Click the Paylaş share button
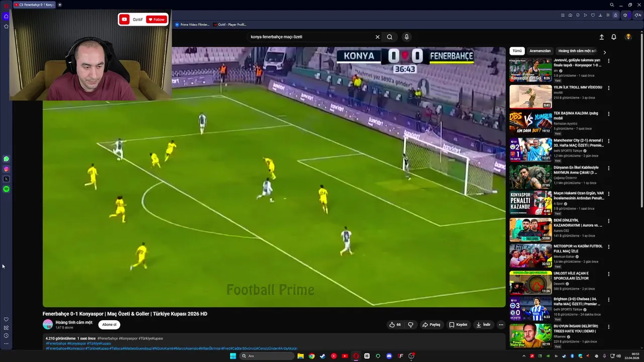The image size is (644, 362). coord(432,325)
